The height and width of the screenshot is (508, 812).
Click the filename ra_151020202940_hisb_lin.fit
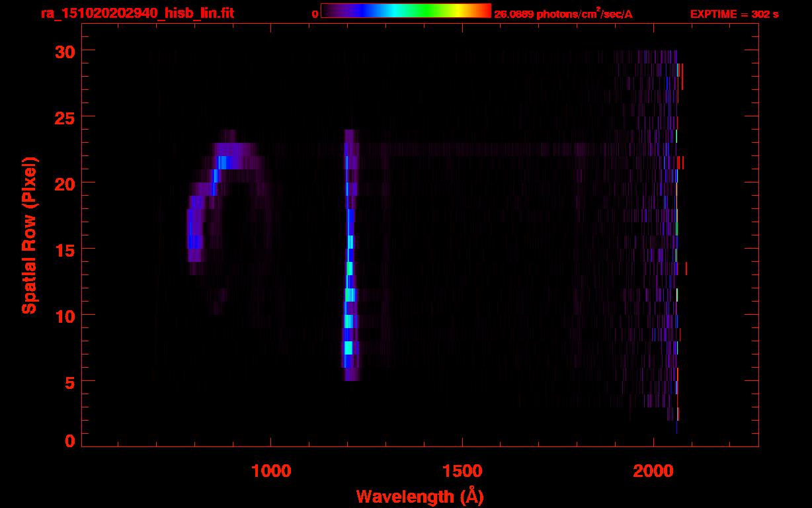(x=137, y=13)
